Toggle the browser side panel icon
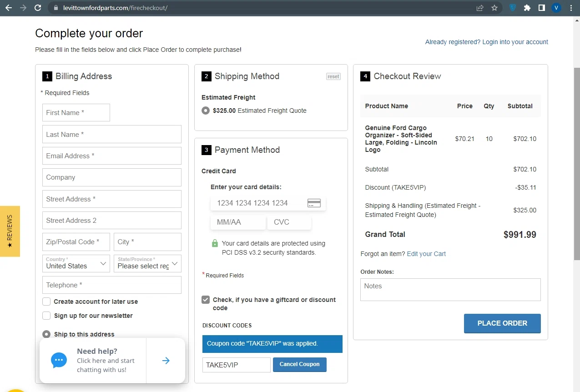Screen dimensions: 580x392 [542, 8]
